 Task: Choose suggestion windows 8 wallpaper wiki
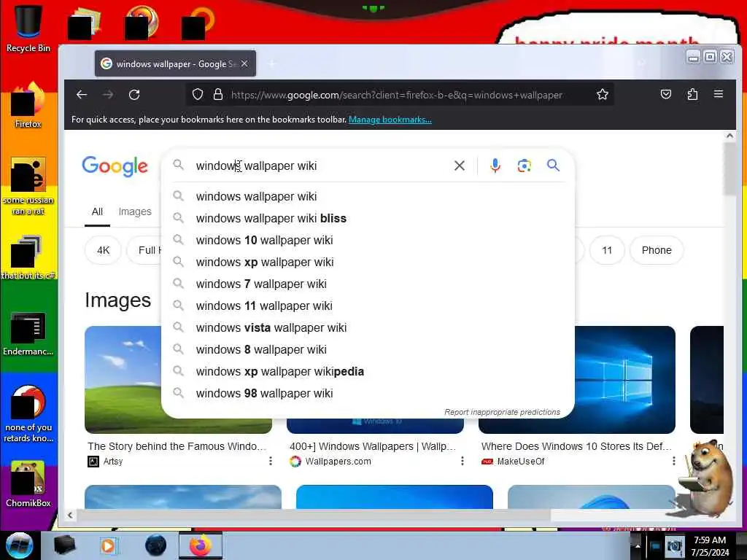pyautogui.click(x=368, y=349)
